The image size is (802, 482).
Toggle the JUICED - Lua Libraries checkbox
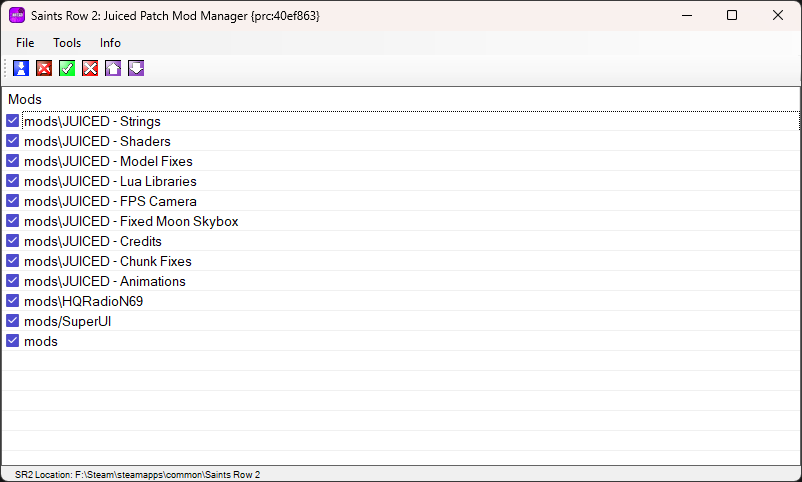pos(13,181)
